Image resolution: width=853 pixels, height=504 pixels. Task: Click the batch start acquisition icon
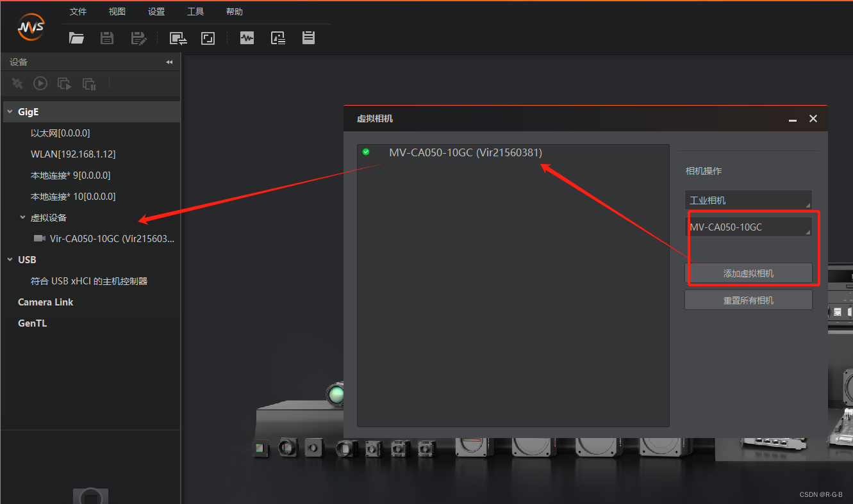(64, 83)
